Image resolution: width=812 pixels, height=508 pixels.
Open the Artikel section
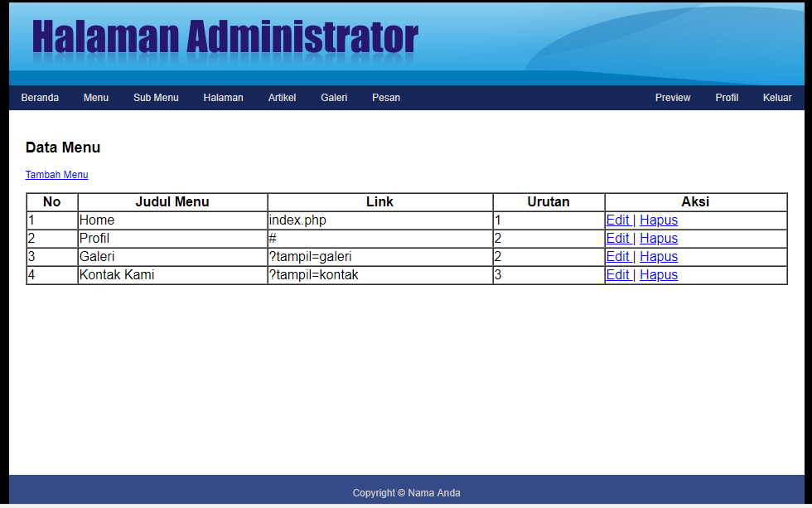tap(282, 98)
